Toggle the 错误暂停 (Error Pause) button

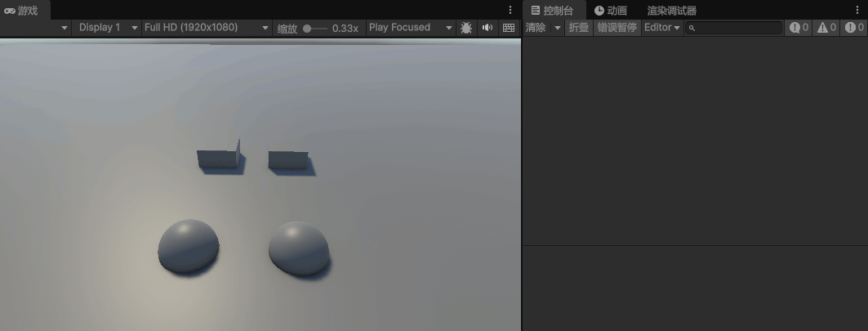pos(617,28)
